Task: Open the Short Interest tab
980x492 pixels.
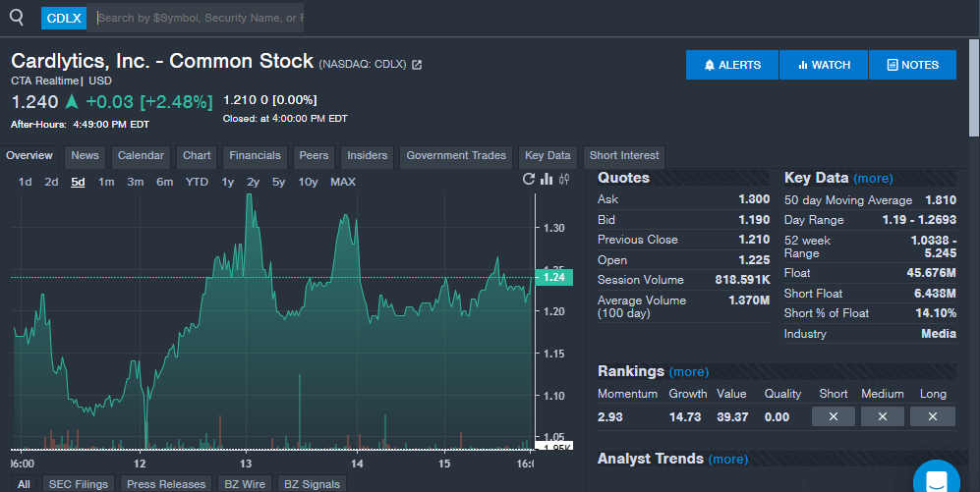Action: [x=624, y=156]
